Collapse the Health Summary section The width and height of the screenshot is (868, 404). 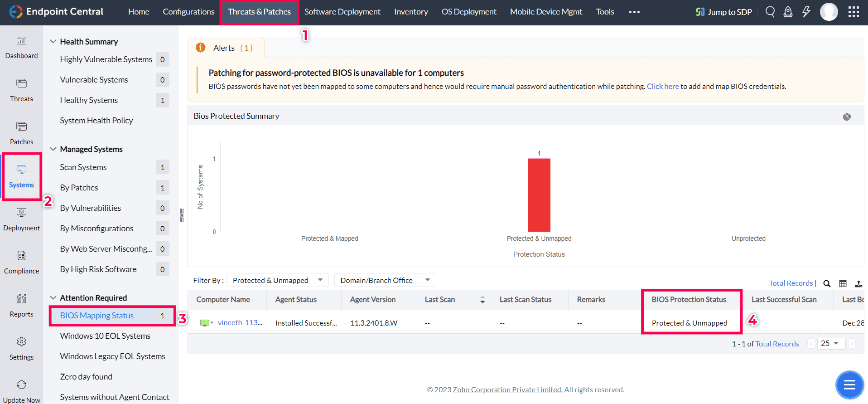click(53, 41)
